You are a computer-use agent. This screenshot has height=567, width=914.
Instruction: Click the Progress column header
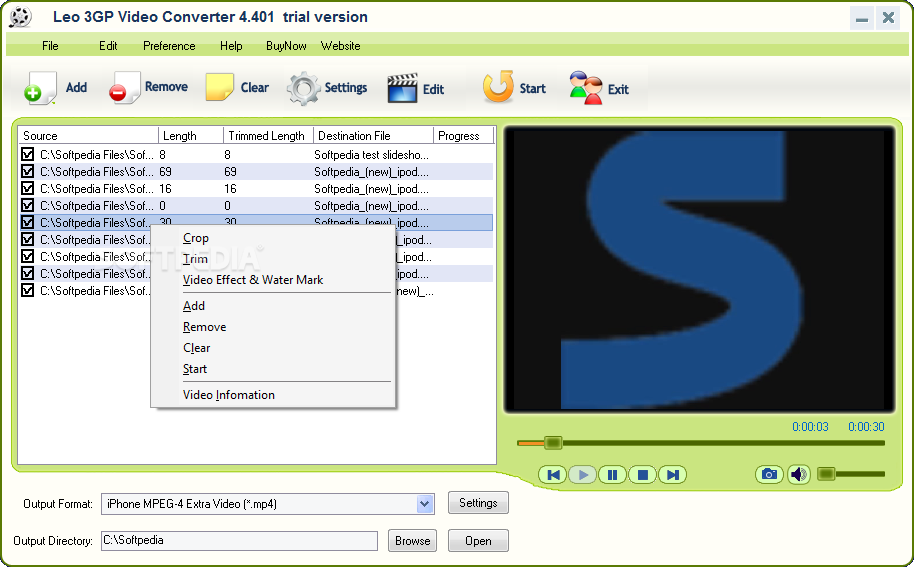coord(463,136)
